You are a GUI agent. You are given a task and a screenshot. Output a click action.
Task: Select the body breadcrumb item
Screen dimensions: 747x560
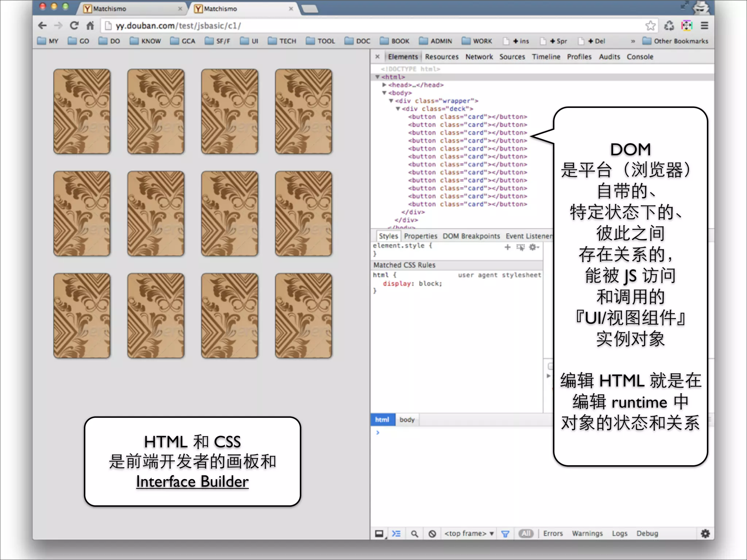pyautogui.click(x=407, y=420)
